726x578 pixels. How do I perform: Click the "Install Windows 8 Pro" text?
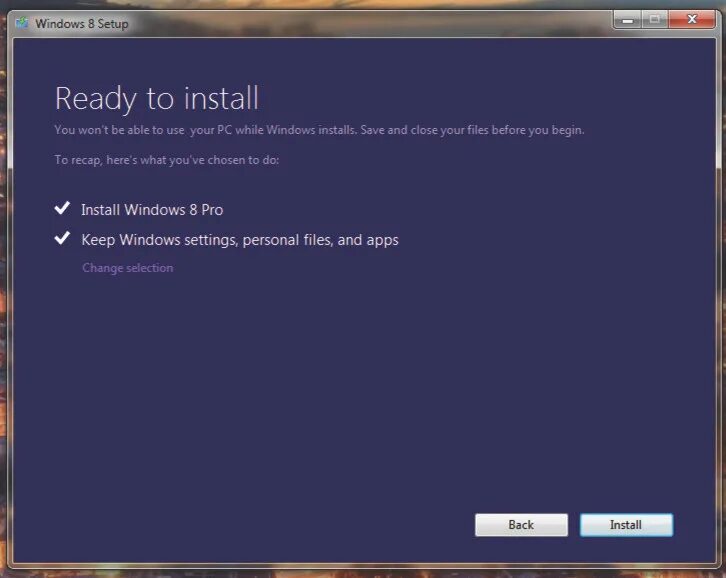click(152, 210)
